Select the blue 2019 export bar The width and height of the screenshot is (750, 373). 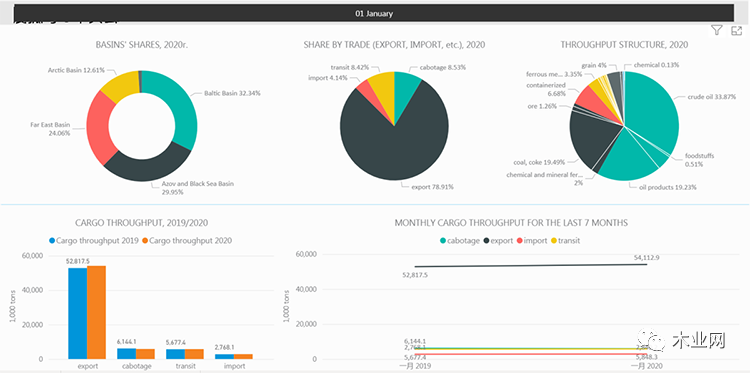click(77, 313)
